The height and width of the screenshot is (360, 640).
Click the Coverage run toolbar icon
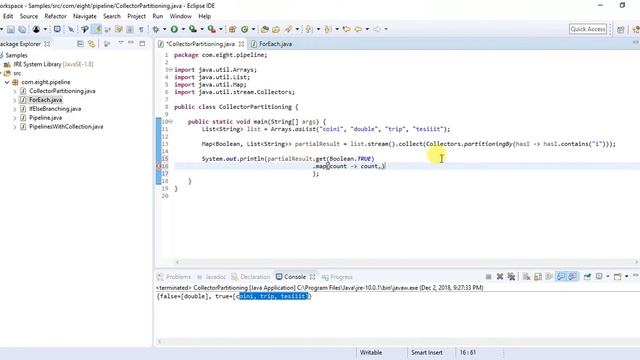(193, 29)
